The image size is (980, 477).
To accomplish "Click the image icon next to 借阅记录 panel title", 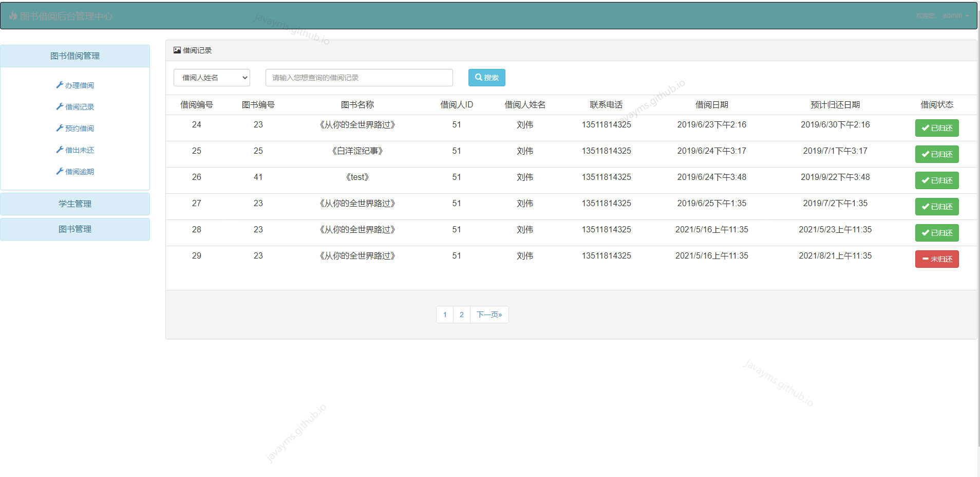I will [x=177, y=50].
